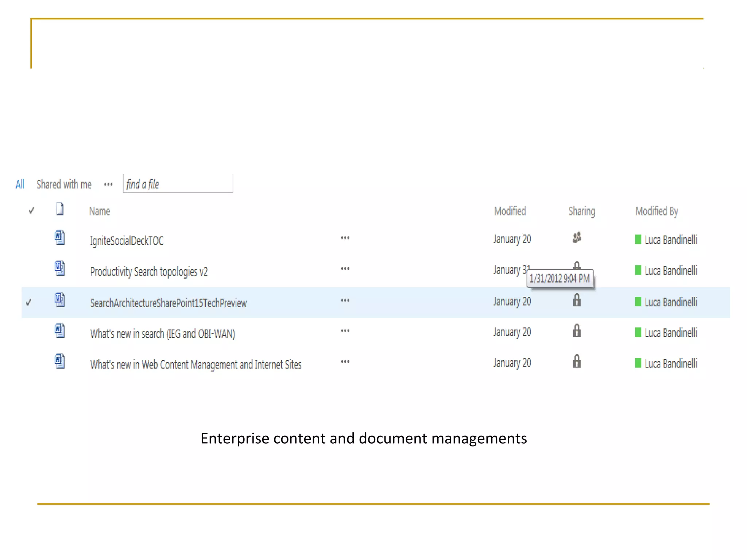This screenshot has width=747, height=560.
Task: Open What's new in search (IEG and OBI-WAN)
Action: 163,334
